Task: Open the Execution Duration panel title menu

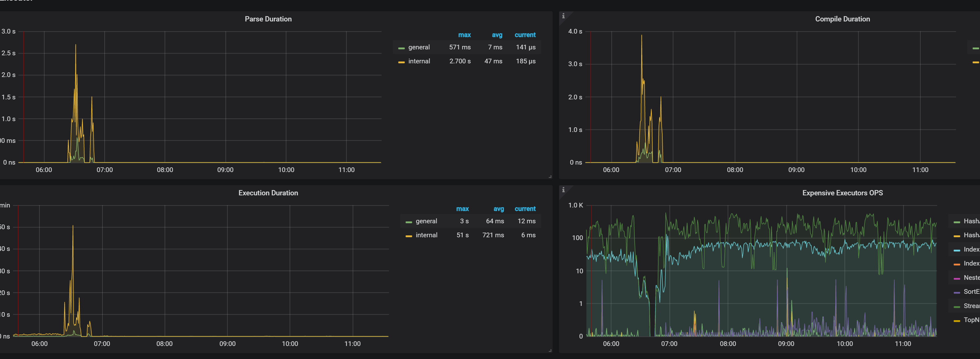Action: click(x=268, y=193)
